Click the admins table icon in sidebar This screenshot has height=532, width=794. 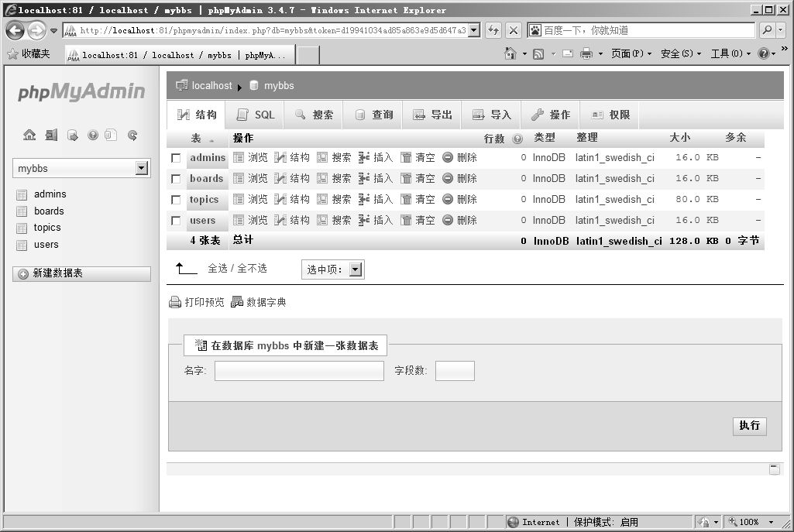coord(22,195)
